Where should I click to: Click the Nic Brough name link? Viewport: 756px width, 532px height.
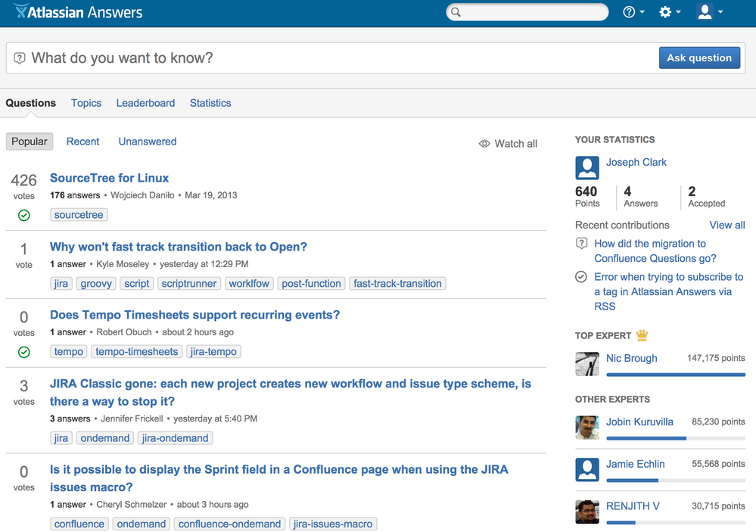pyautogui.click(x=632, y=359)
